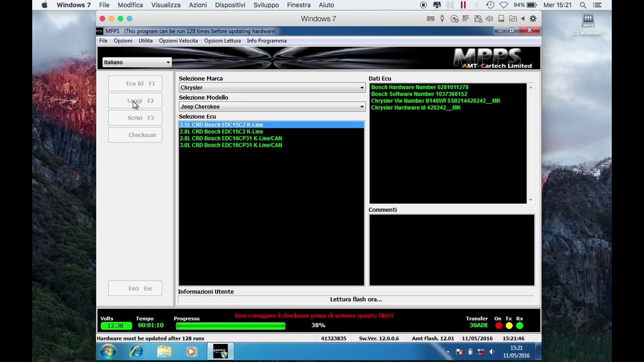Open the tray volume speaker icon
Image resolution: width=644 pixels, height=362 pixels.
pyautogui.click(x=492, y=351)
